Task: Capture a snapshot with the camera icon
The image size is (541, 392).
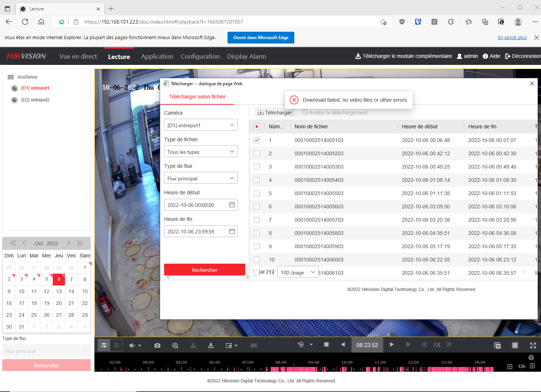Action: point(157,346)
